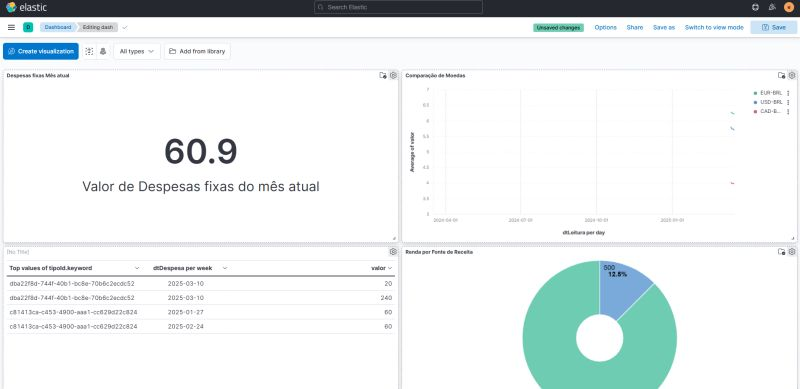The width and height of the screenshot is (800, 389).
Task: Click the Elastic logo
Action: [x=26, y=7]
